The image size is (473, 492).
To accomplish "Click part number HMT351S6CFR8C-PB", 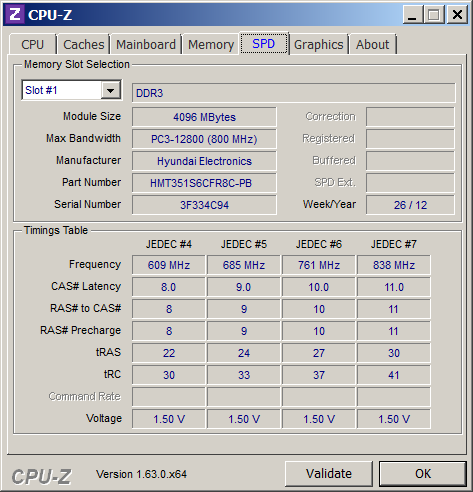I will (204, 183).
